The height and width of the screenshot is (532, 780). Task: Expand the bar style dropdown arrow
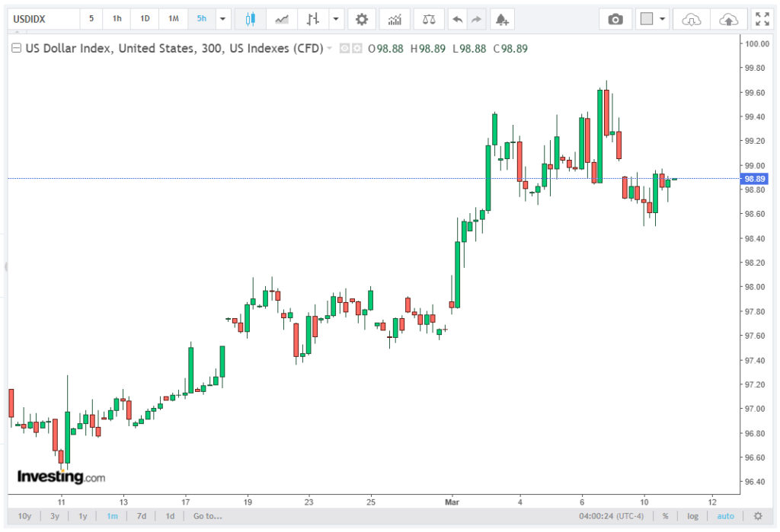(334, 19)
